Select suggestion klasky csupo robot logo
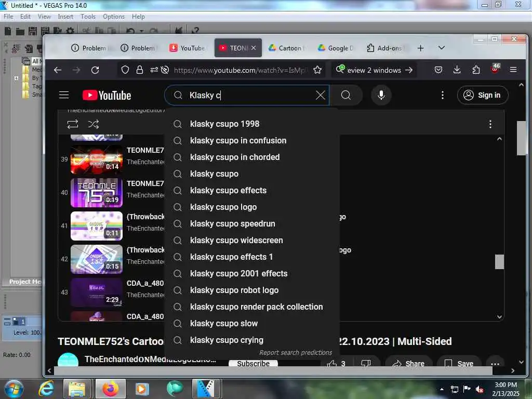The width and height of the screenshot is (532, 399). point(252,290)
